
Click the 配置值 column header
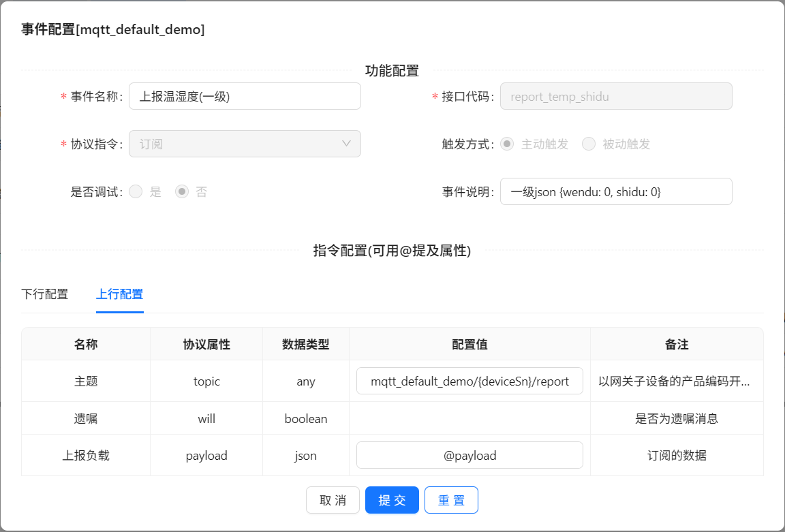470,345
